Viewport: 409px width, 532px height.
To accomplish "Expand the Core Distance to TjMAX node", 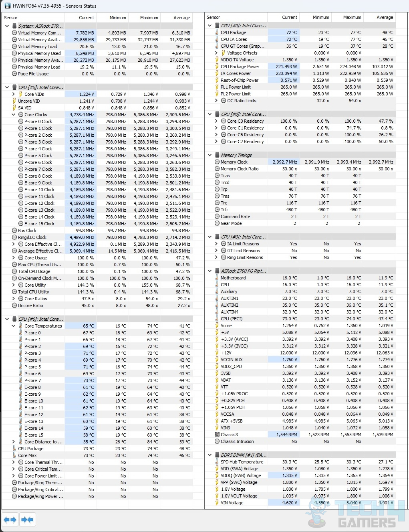I will (14, 442).
